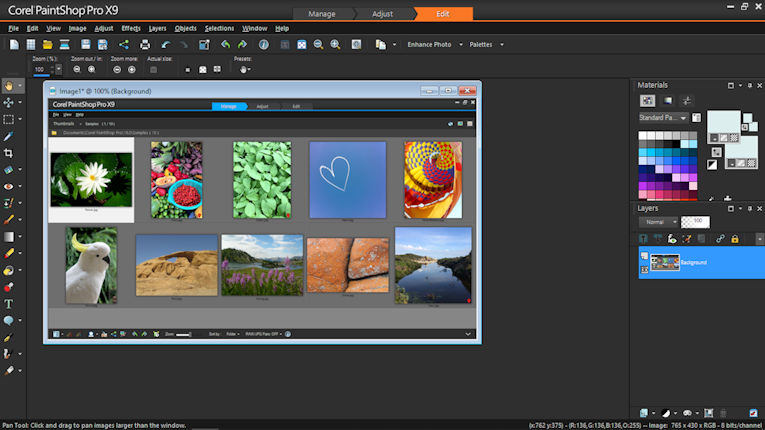The height and width of the screenshot is (430, 765).
Task: Click the large foreground material swatch
Action: pyautogui.click(x=724, y=122)
